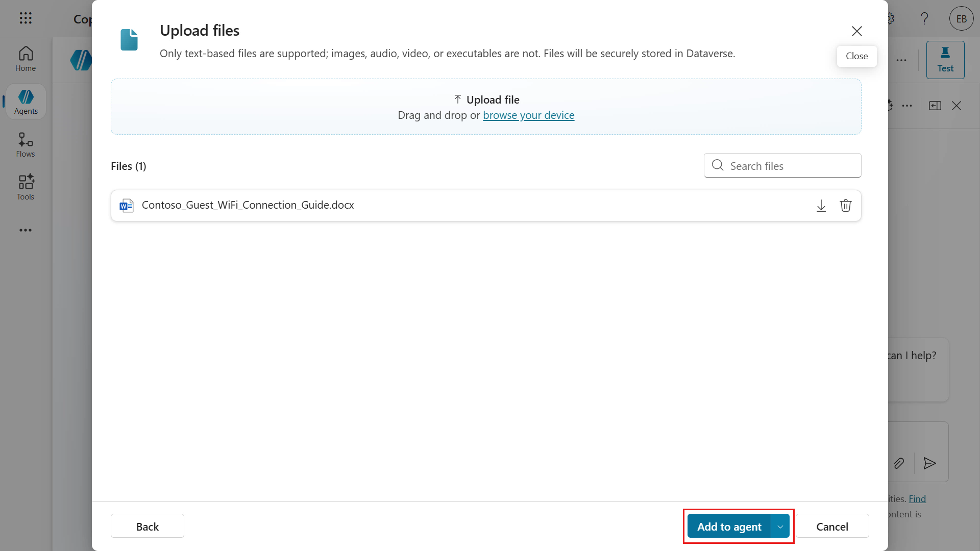Viewport: 980px width, 551px height.
Task: Send message in test chat
Action: coord(929,463)
